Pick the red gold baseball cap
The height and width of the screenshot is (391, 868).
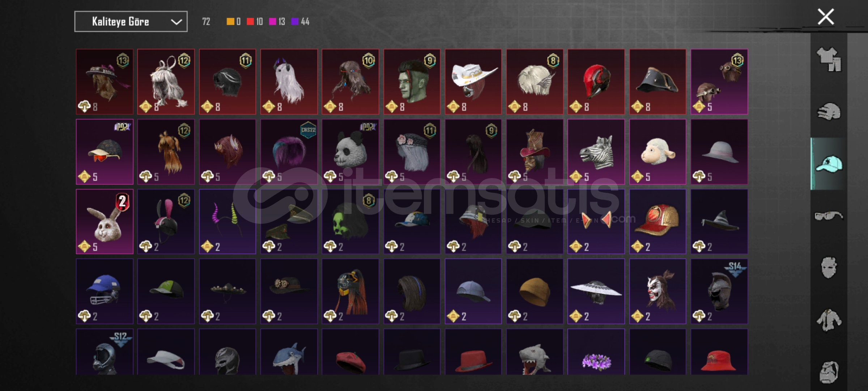pos(658,222)
